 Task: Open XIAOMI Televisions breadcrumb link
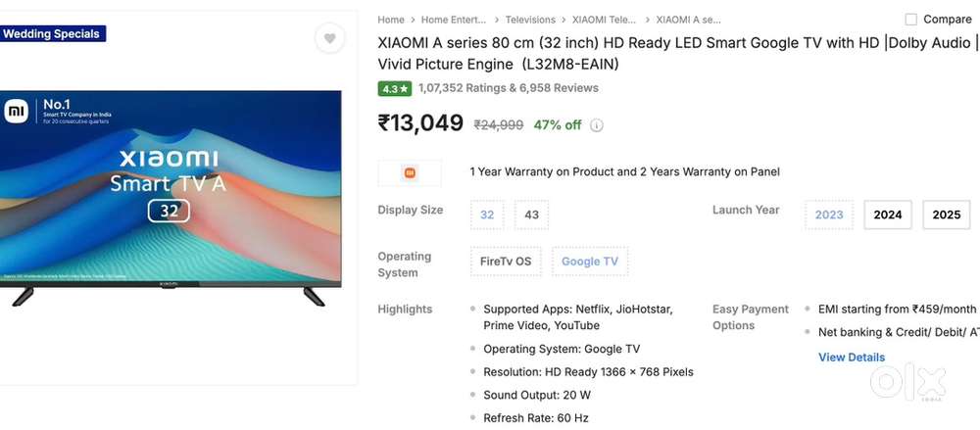(x=602, y=20)
